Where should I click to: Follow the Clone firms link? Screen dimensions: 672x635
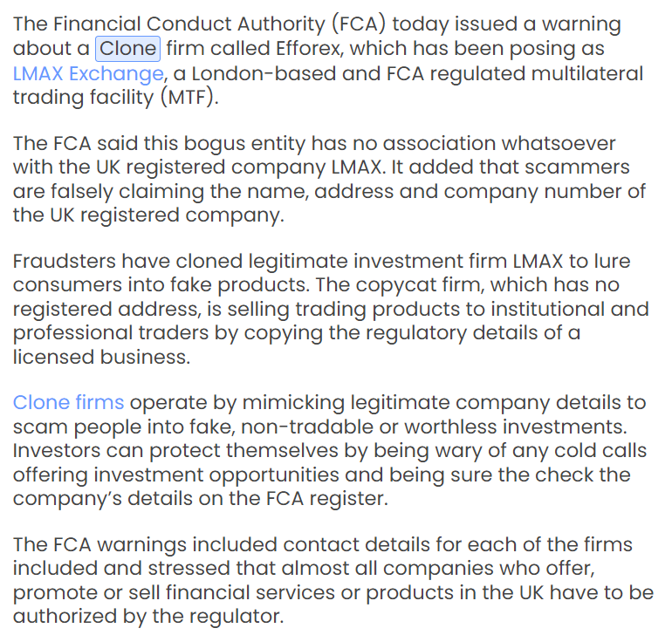tap(69, 403)
